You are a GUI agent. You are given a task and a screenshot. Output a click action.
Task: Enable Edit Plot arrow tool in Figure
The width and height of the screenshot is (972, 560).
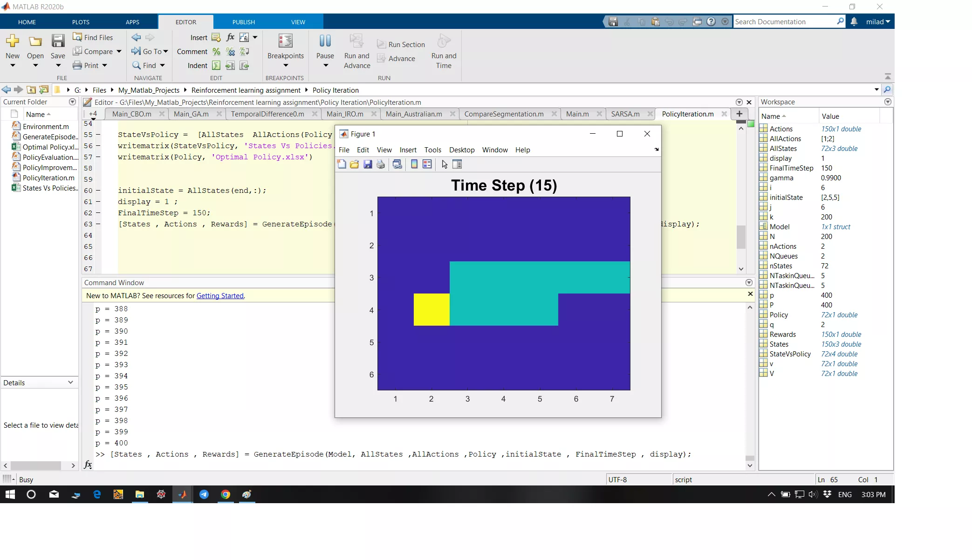pos(445,164)
